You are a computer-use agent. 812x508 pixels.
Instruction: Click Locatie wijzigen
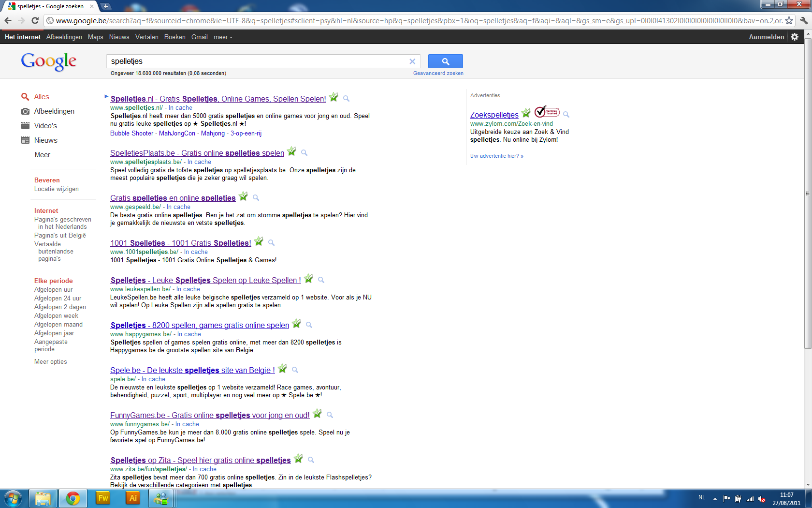pyautogui.click(x=57, y=189)
